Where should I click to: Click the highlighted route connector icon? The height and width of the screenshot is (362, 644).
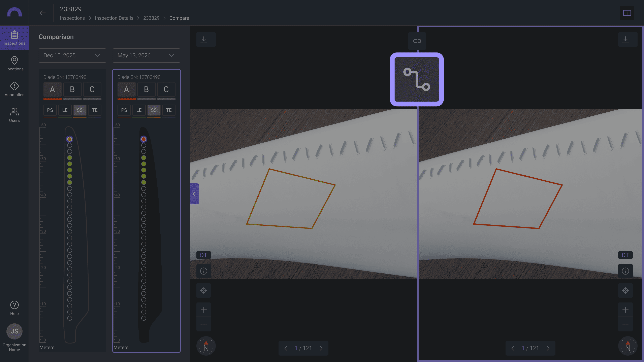pos(417,79)
